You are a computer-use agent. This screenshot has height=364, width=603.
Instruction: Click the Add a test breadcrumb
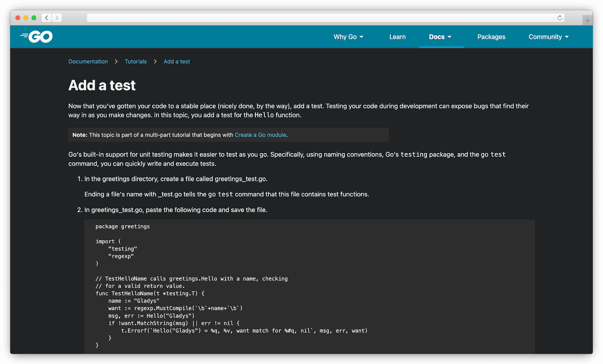tap(176, 61)
